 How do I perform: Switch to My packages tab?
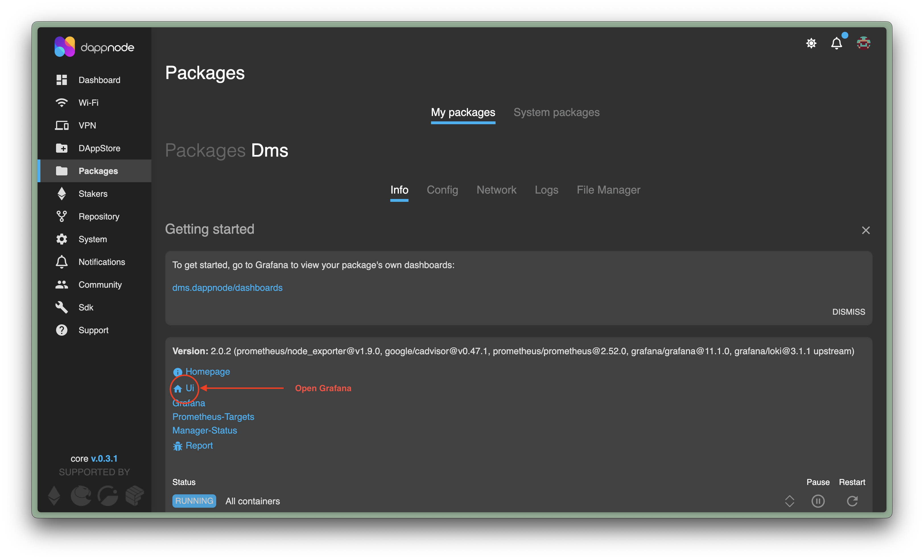(463, 112)
